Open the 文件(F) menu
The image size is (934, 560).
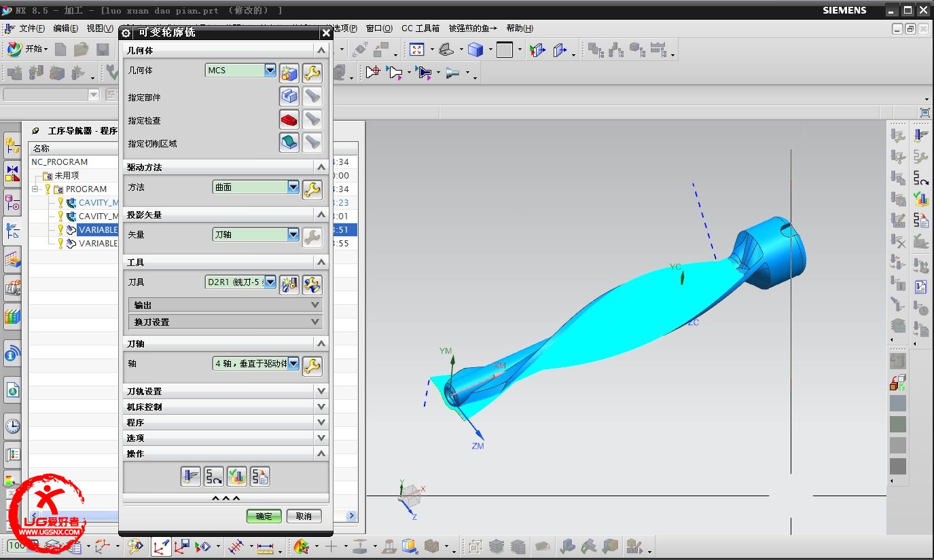[32, 28]
